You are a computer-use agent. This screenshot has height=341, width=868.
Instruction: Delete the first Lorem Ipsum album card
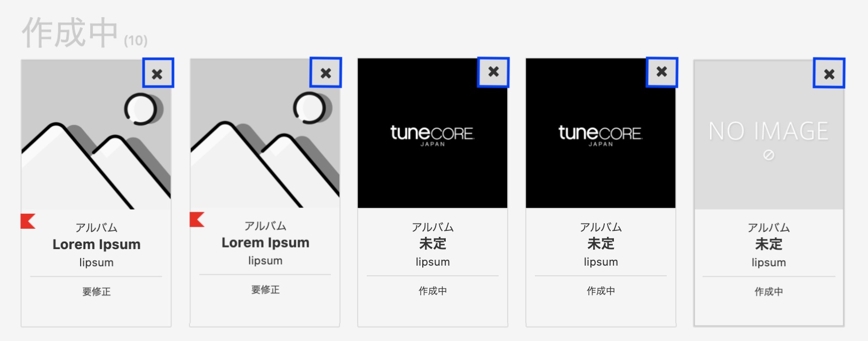click(x=158, y=73)
